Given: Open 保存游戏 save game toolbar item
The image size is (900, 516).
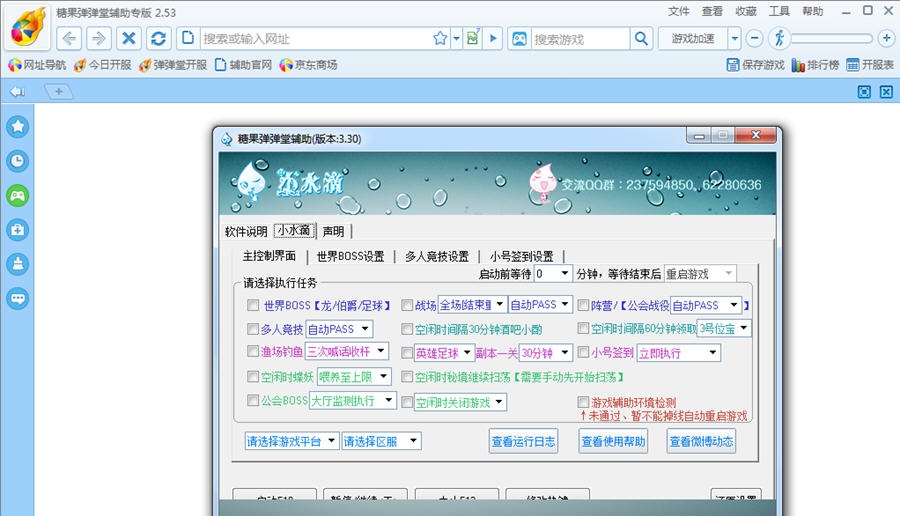Looking at the screenshot, I should (x=755, y=65).
